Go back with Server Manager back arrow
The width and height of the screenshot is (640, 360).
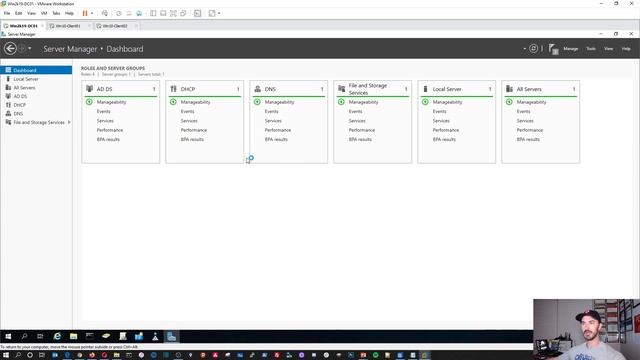(x=10, y=49)
